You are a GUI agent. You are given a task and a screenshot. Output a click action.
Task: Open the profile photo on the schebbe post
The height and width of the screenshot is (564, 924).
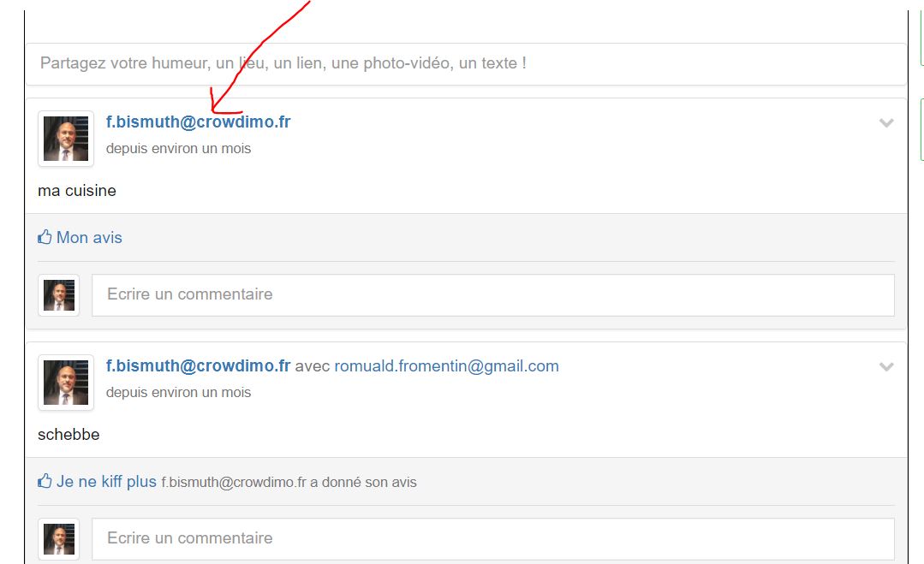tap(66, 382)
